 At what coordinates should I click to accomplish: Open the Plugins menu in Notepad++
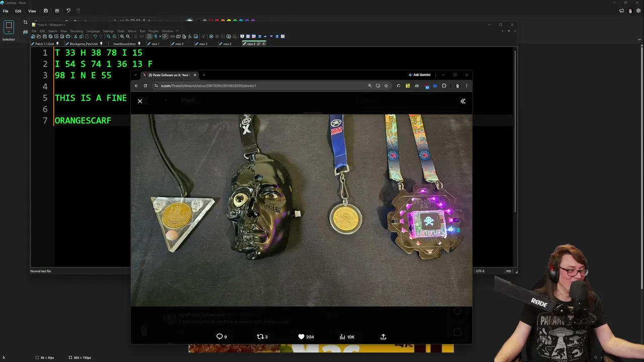click(153, 31)
